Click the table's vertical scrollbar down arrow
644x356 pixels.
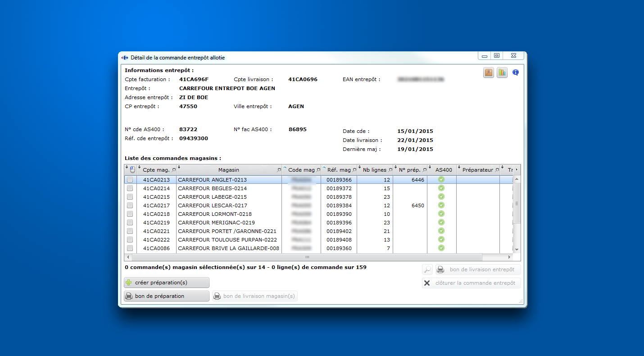point(517,249)
